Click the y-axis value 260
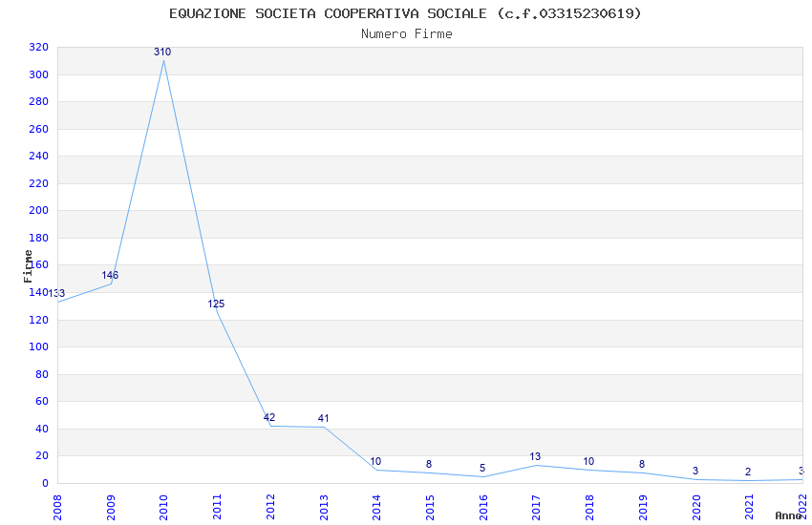This screenshot has height=525, width=812. (39, 129)
